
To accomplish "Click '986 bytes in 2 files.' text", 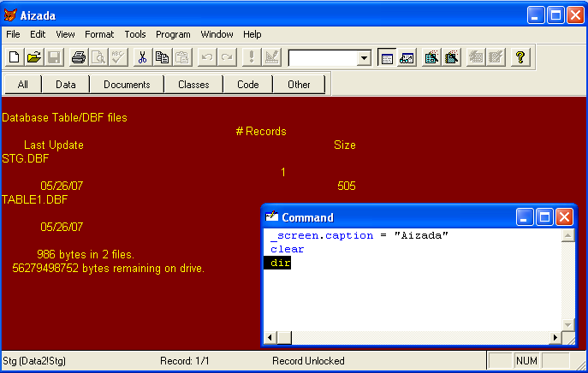I will [86, 255].
